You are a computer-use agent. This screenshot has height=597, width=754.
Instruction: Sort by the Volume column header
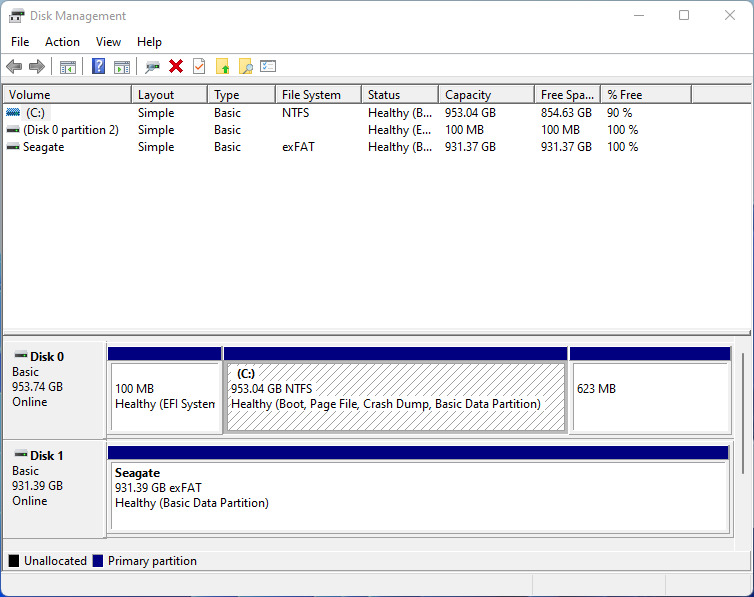point(67,95)
